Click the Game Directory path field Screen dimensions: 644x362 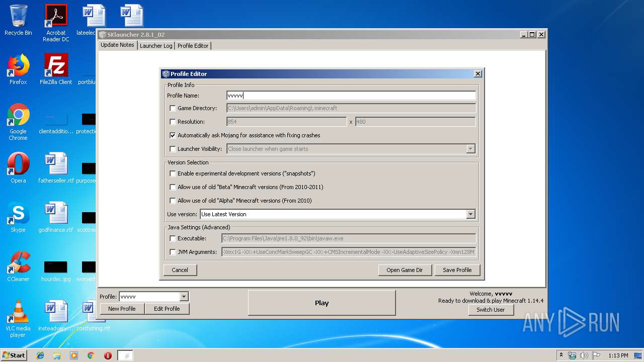tap(351, 108)
